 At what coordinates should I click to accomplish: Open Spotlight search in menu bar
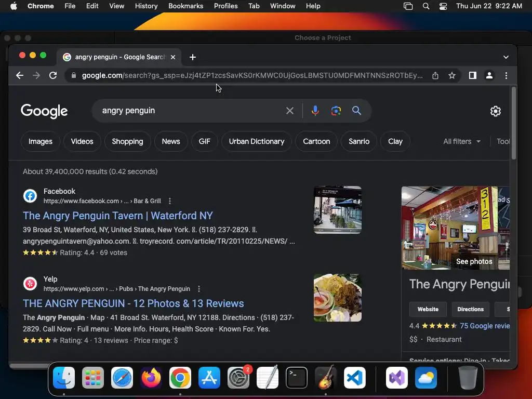click(426, 6)
